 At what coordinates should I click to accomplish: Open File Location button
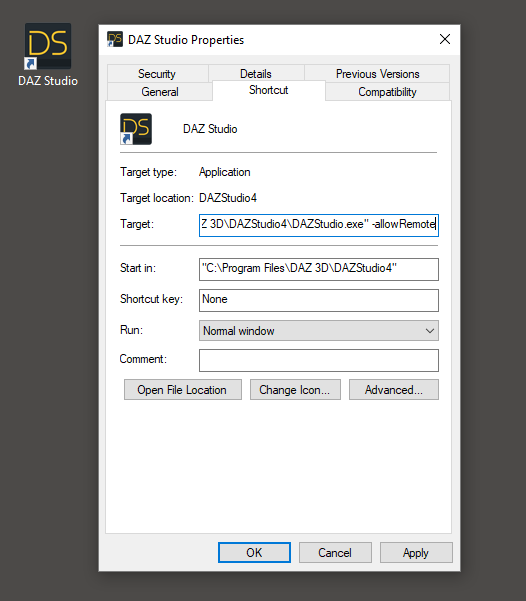pos(182,390)
